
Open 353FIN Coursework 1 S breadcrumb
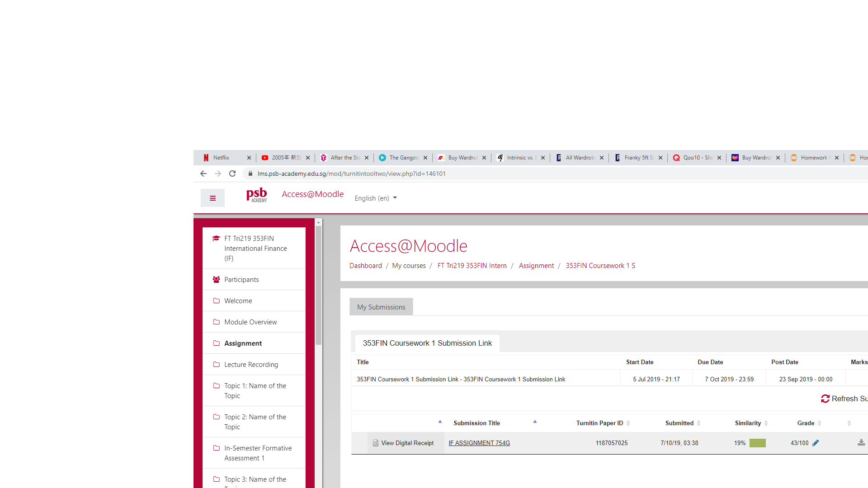coord(600,266)
